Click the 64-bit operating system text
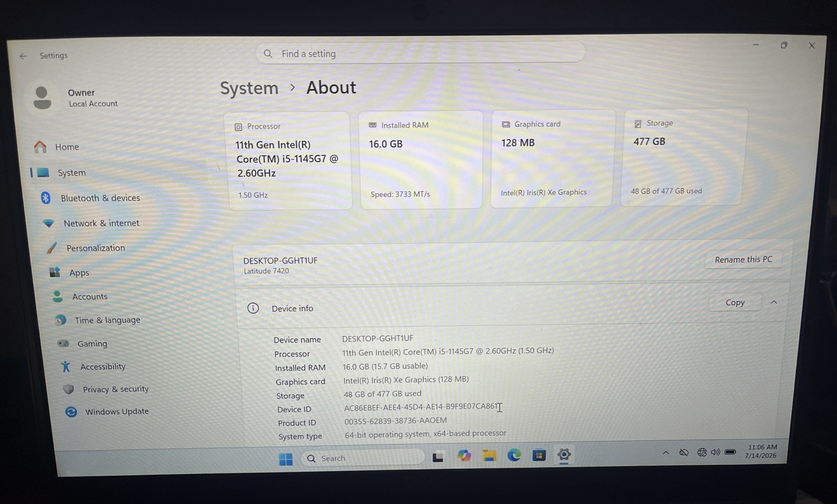Viewport: 837px width, 504px height. click(425, 434)
